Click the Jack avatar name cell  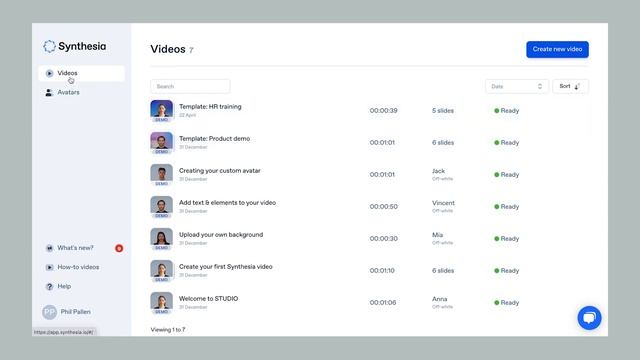tap(438, 171)
